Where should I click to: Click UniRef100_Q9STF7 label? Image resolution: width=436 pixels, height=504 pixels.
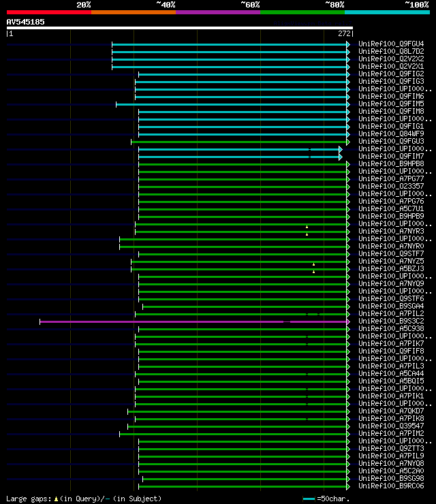click(391, 253)
